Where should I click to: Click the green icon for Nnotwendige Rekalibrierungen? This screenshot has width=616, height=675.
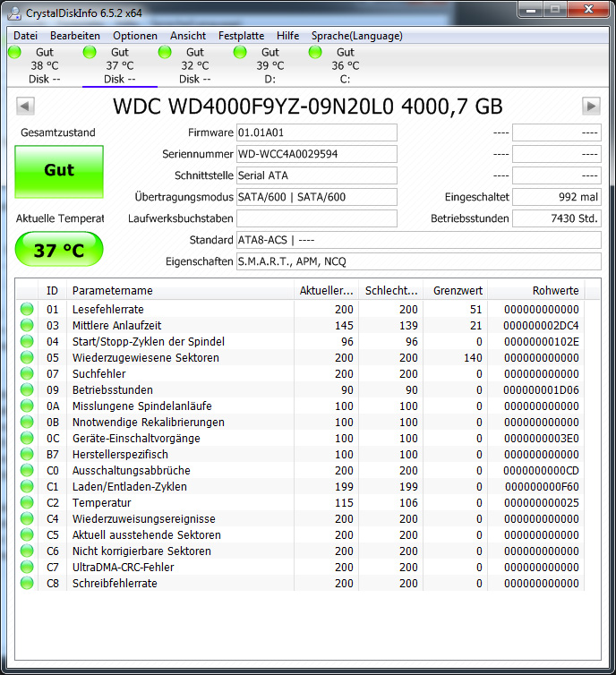point(27,422)
